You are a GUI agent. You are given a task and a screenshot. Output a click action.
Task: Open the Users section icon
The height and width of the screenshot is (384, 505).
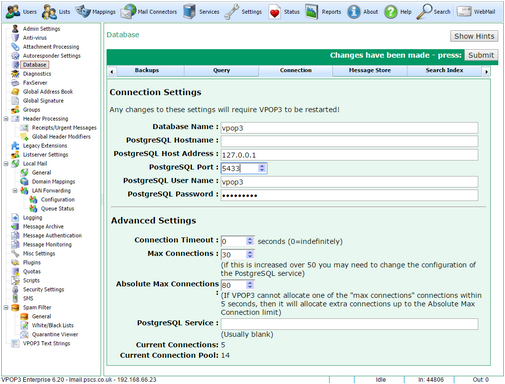tap(13, 12)
